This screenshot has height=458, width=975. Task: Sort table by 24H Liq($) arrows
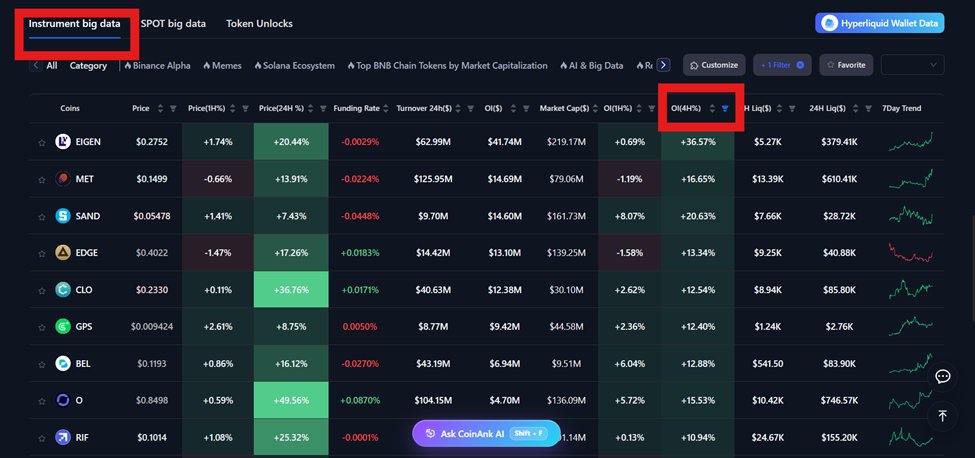(x=856, y=109)
